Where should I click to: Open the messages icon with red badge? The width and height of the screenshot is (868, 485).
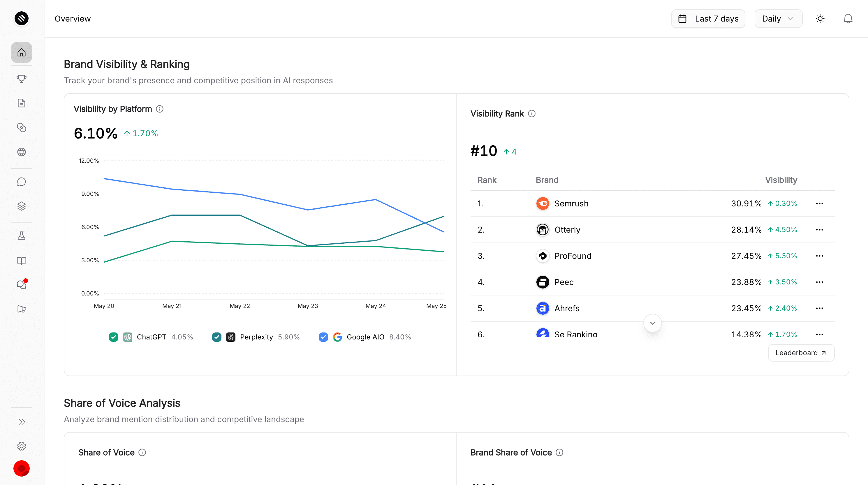click(x=22, y=284)
